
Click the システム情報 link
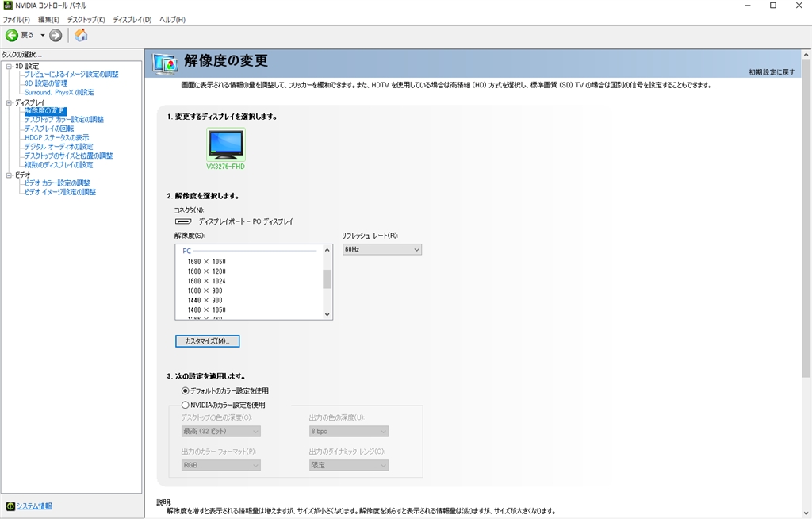tap(34, 506)
